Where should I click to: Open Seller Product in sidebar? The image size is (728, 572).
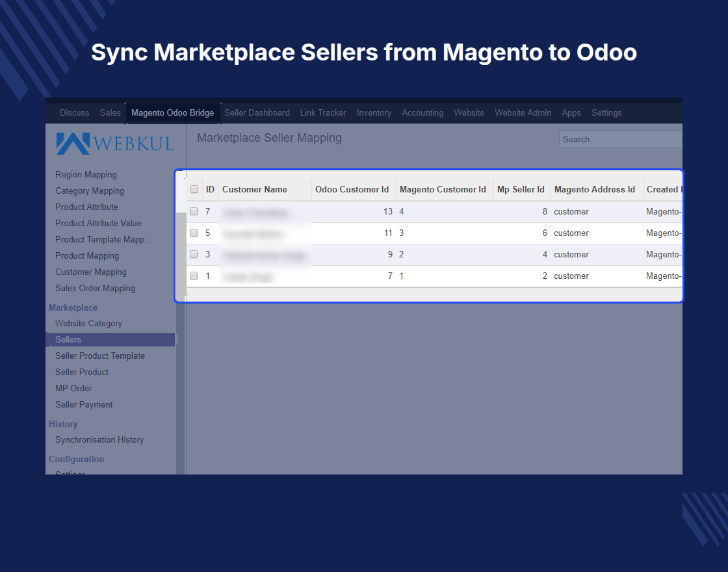point(82,372)
